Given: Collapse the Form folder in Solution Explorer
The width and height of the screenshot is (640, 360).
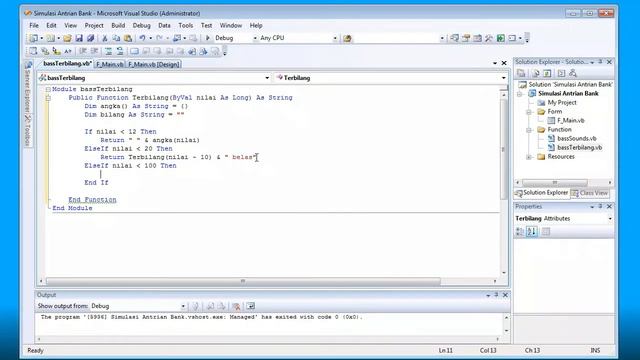Looking at the screenshot, I should click(x=529, y=112).
